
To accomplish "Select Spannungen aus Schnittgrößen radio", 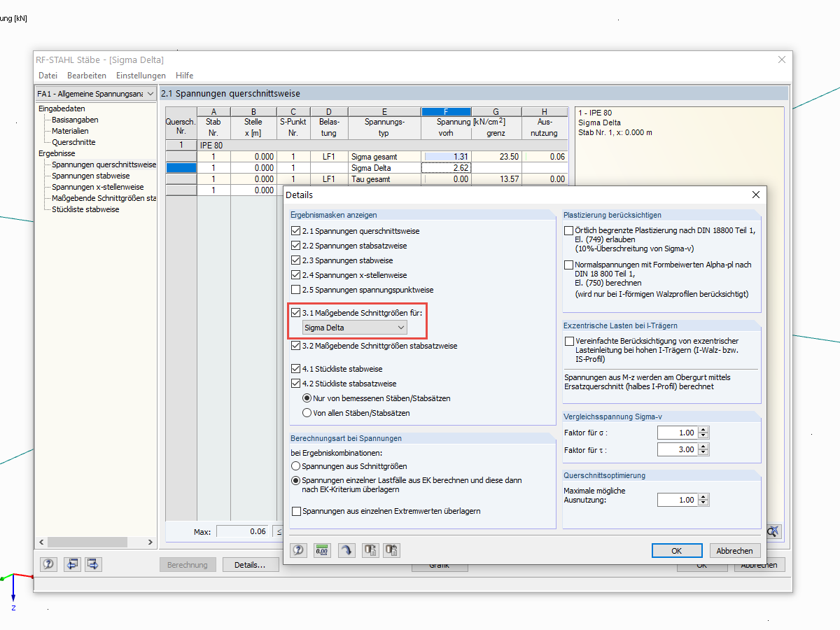I will tap(295, 466).
